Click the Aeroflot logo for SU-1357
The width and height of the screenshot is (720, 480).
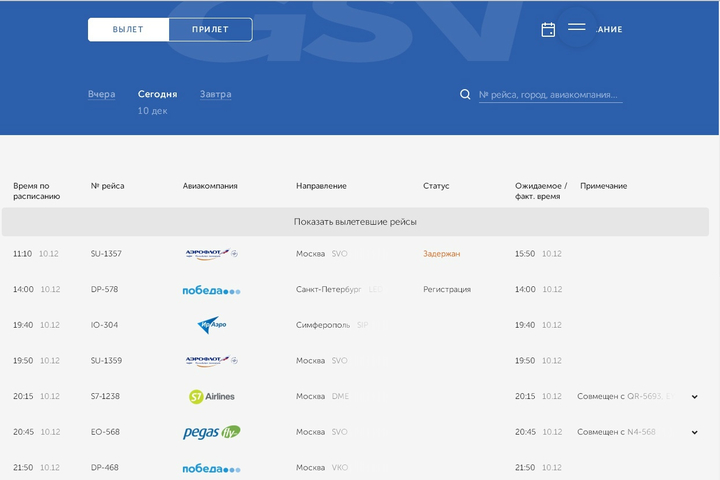coord(212,254)
